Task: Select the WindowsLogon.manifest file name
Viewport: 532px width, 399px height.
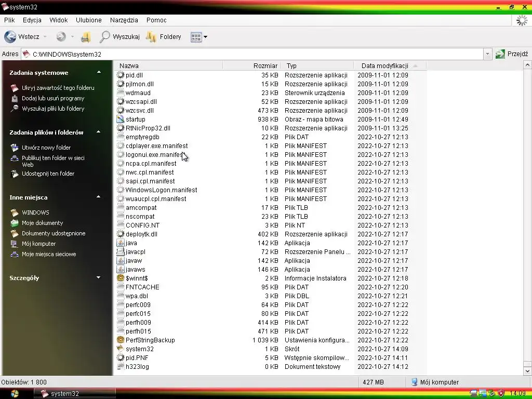Action: [161, 190]
